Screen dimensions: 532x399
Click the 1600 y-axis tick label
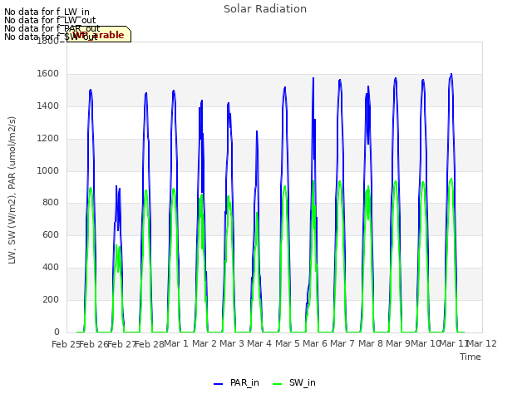pyautogui.click(x=48, y=74)
